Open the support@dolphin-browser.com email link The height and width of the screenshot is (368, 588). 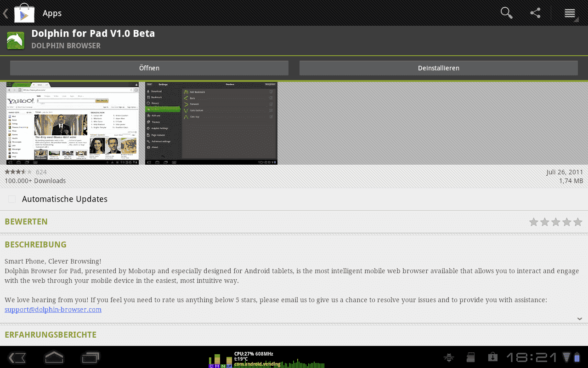[x=53, y=310]
